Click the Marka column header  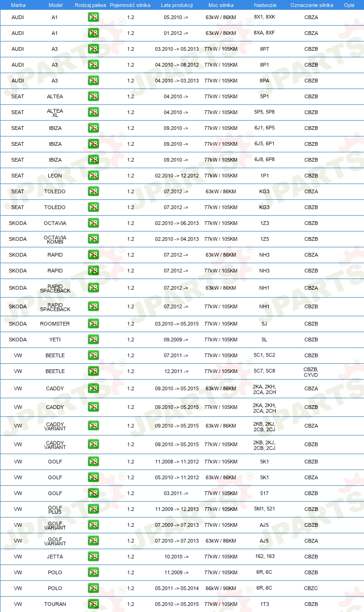(x=18, y=5)
